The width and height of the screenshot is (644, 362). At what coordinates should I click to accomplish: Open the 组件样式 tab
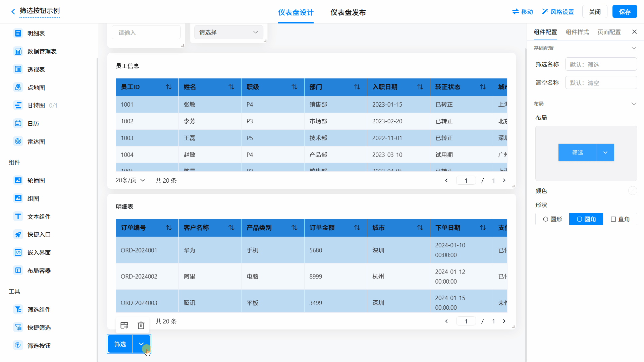pos(577,32)
